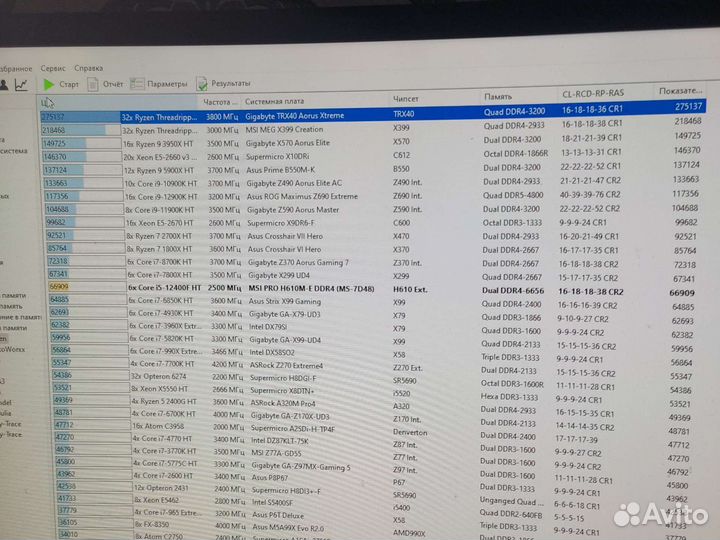Click the Quad DDR5-4800 memory cell
Viewport: 720px width, 540px height.
point(513,195)
